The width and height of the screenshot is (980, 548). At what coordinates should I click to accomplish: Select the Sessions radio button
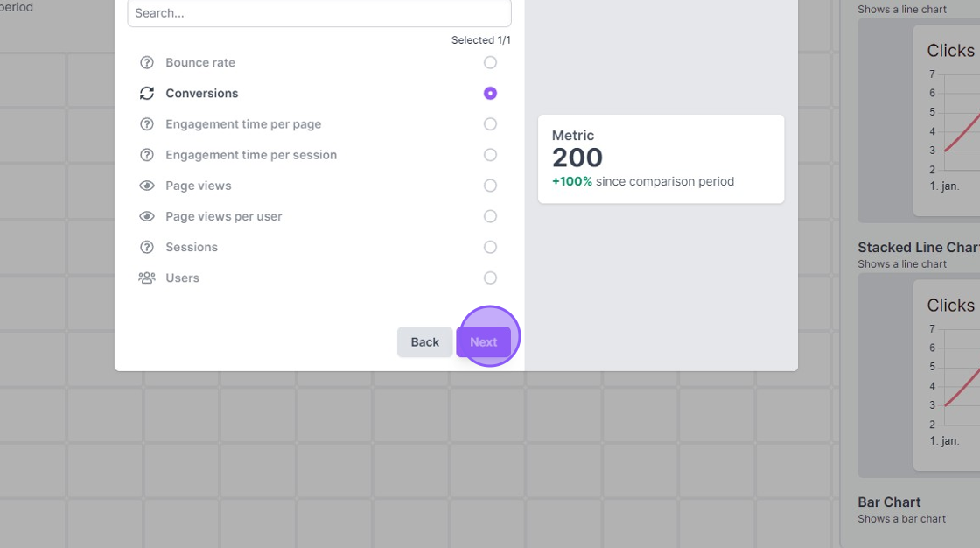[x=490, y=247]
